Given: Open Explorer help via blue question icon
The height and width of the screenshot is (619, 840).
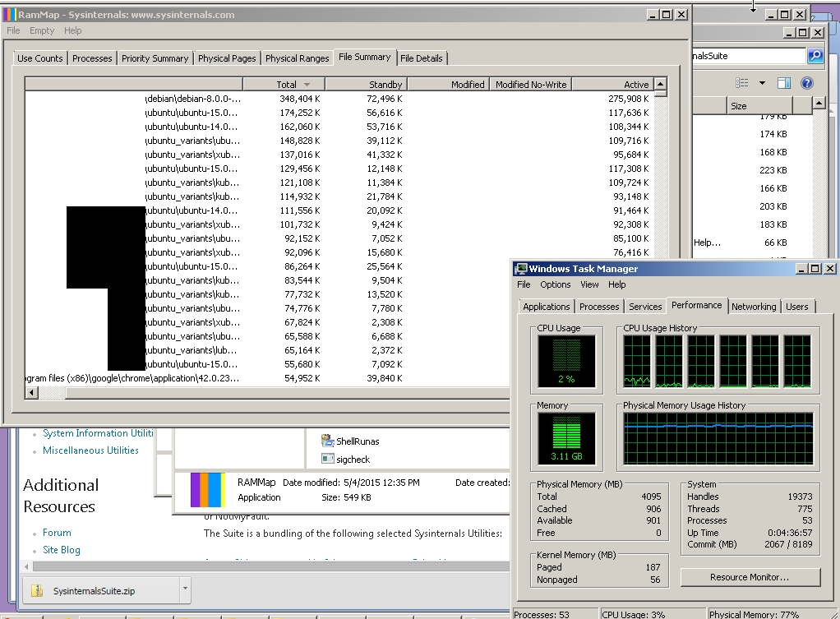Looking at the screenshot, I should pos(807,83).
